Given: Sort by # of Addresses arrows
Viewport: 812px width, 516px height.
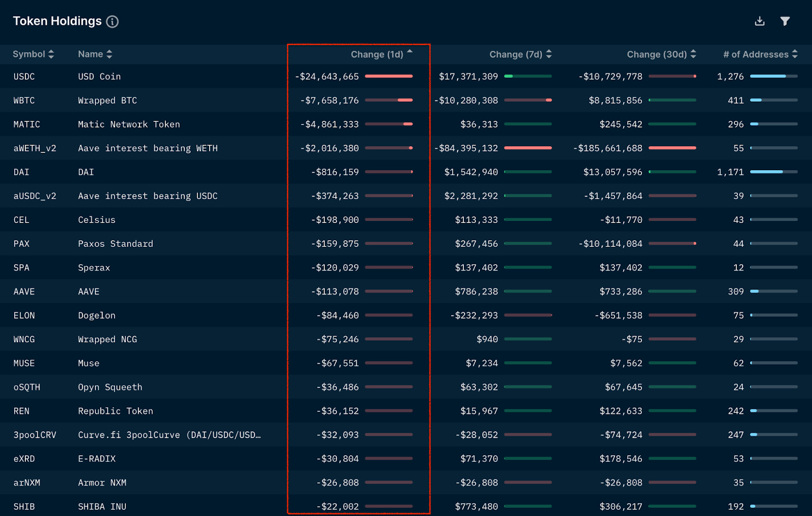Looking at the screenshot, I should (x=795, y=54).
